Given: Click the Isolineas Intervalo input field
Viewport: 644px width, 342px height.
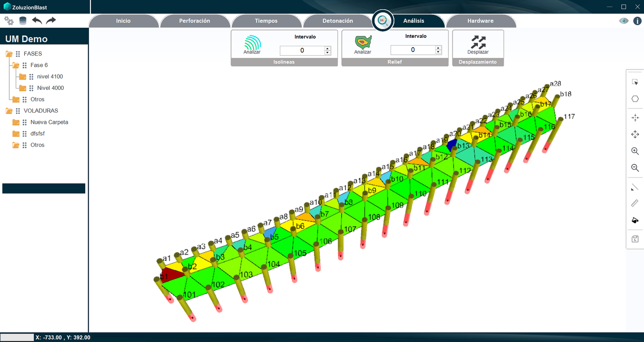Looking at the screenshot, I should tap(302, 50).
